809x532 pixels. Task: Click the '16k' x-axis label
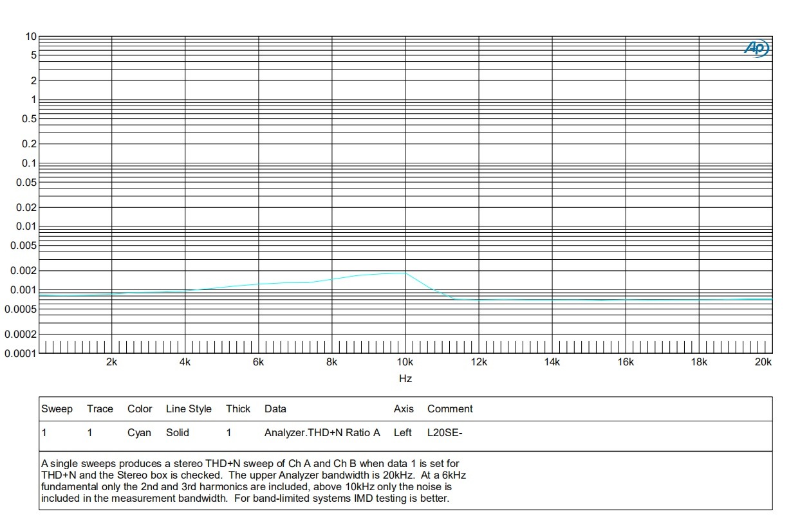point(626,362)
